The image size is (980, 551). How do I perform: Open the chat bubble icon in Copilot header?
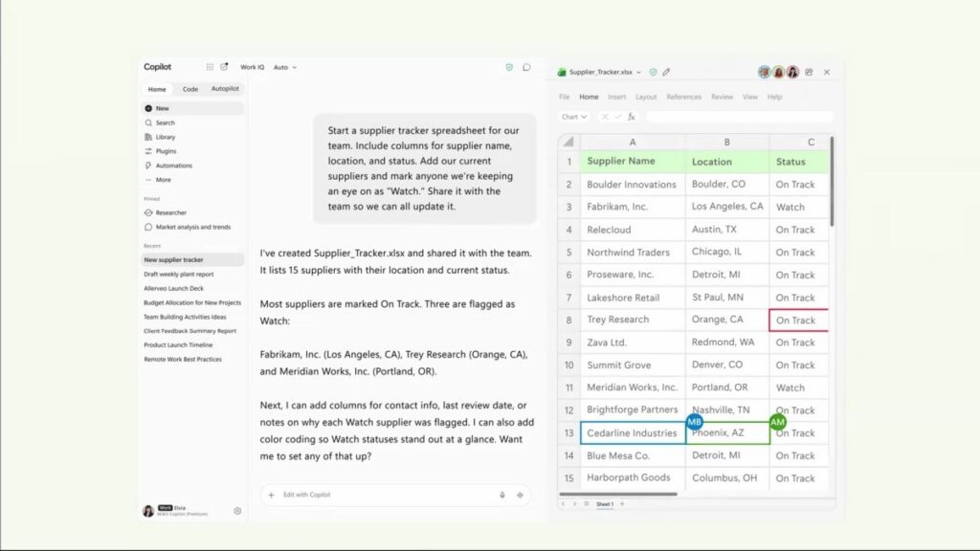pos(527,67)
